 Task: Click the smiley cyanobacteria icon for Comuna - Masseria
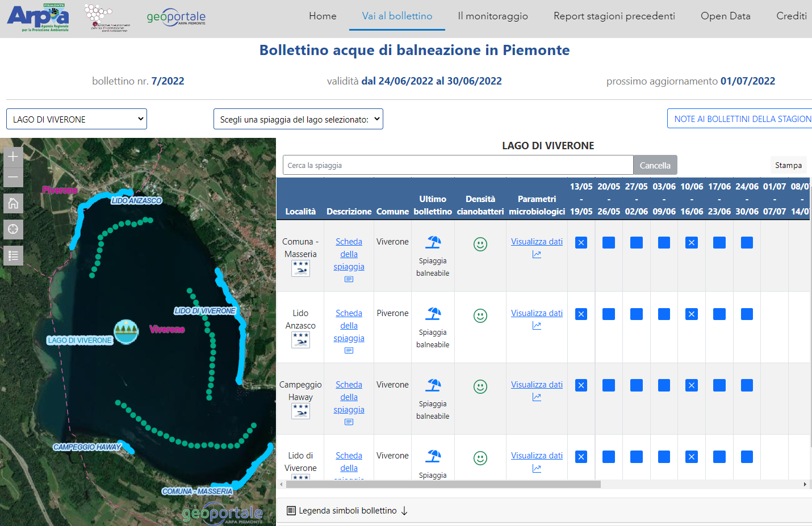point(480,244)
